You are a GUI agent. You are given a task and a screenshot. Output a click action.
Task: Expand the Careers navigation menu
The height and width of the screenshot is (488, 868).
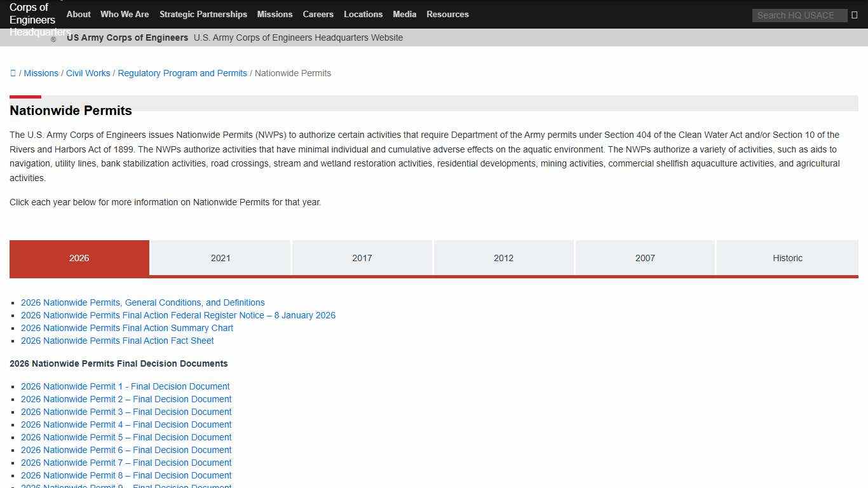[x=318, y=14]
